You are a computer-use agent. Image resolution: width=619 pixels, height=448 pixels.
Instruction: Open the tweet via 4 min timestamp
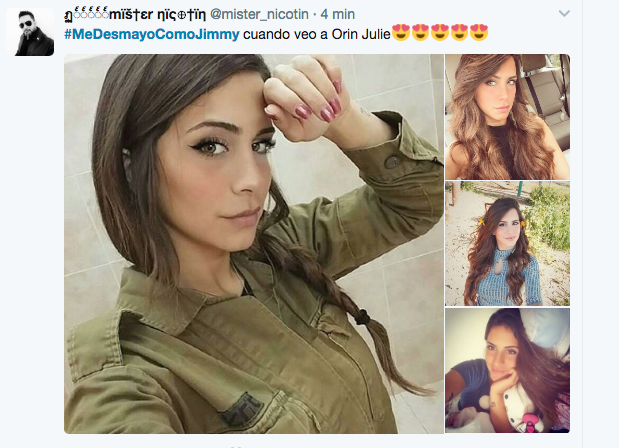338,14
